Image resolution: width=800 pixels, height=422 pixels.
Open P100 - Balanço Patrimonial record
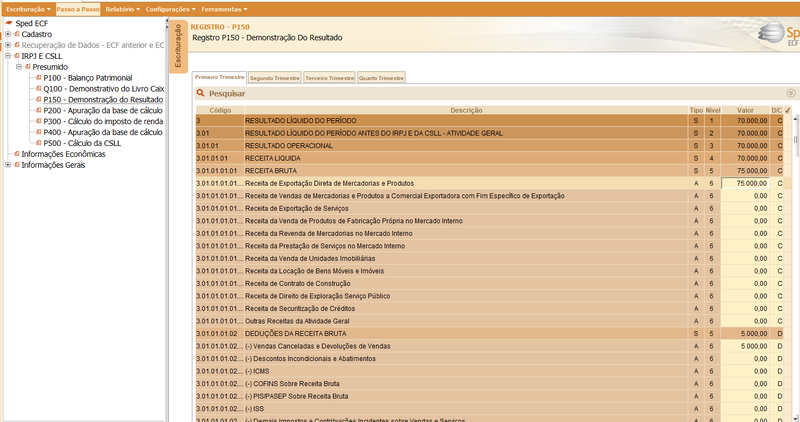(88, 78)
